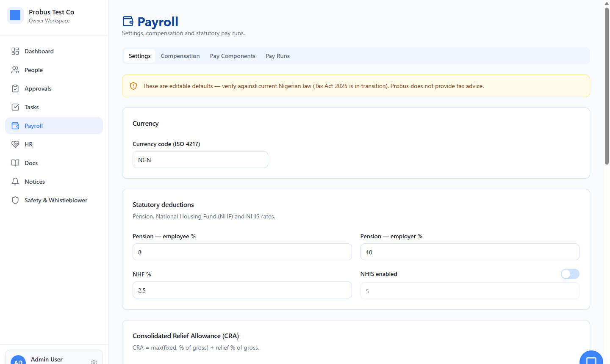Viewport: 610px width, 364px height.
Task: Click the People users icon
Action: click(15, 70)
